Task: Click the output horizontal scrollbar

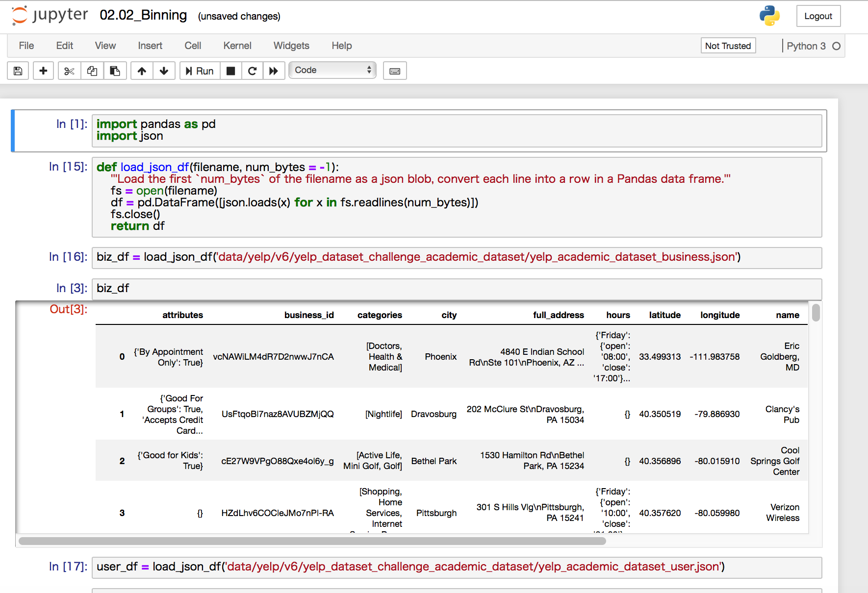Action: click(312, 541)
